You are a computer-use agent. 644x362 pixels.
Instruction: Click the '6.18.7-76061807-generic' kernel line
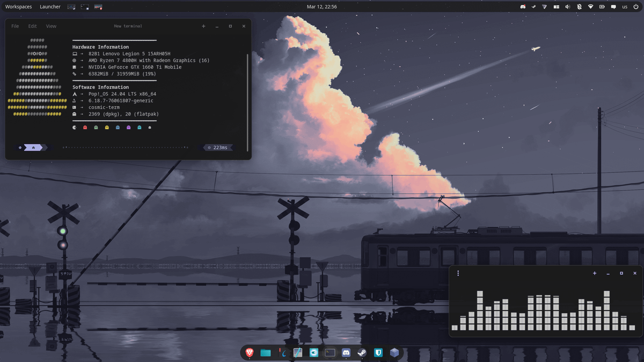point(121,100)
